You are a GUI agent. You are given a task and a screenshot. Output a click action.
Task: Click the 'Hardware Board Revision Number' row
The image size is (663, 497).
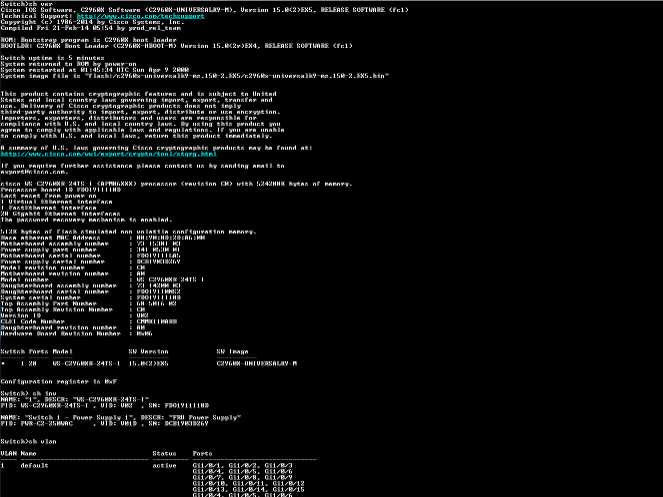click(x=77, y=333)
